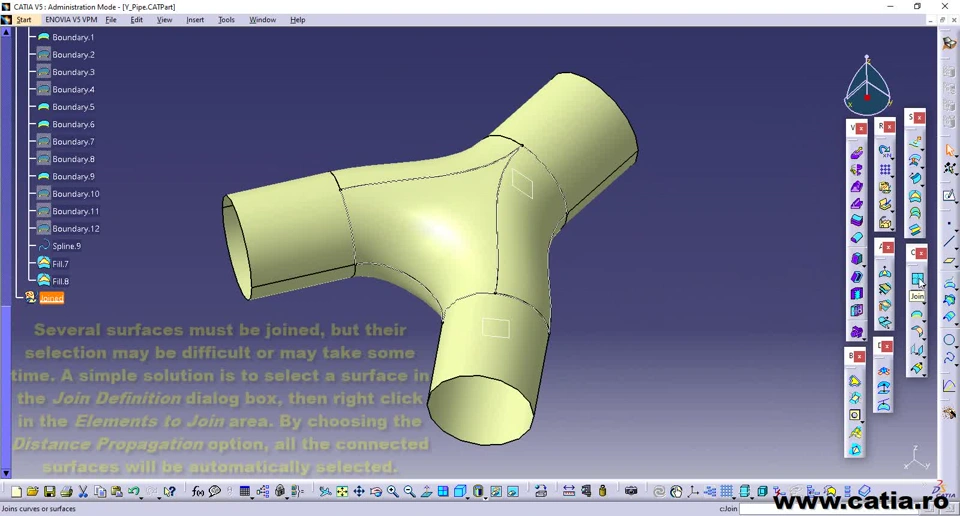
Task: Open the Select tool dropdown arrow
Action: tap(956, 156)
